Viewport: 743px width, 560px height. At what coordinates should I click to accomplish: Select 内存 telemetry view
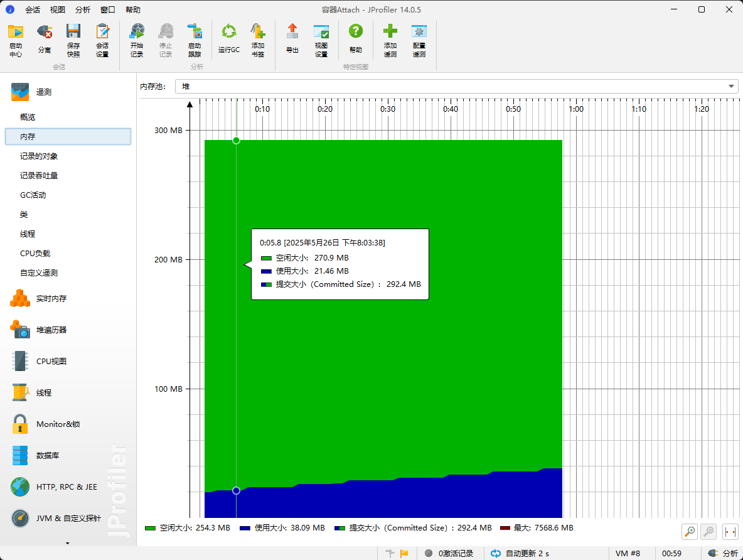tap(68, 137)
